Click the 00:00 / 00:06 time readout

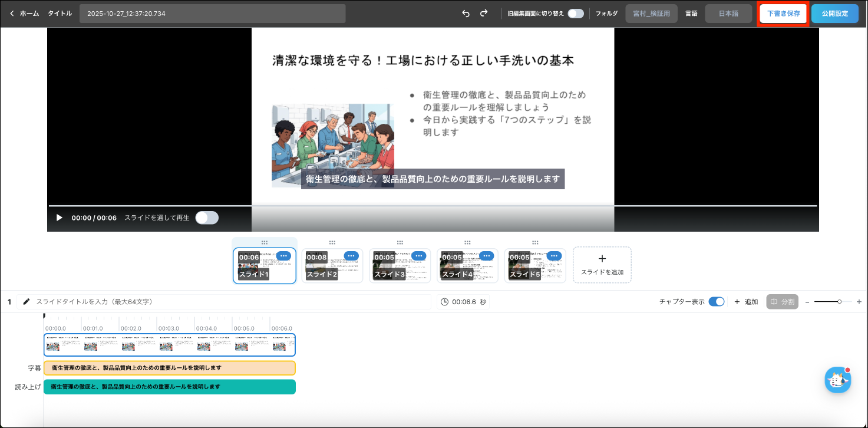pyautogui.click(x=94, y=218)
